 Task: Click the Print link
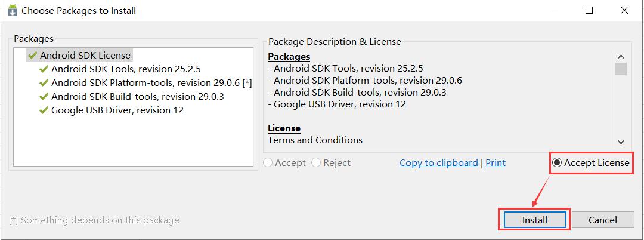coord(496,163)
